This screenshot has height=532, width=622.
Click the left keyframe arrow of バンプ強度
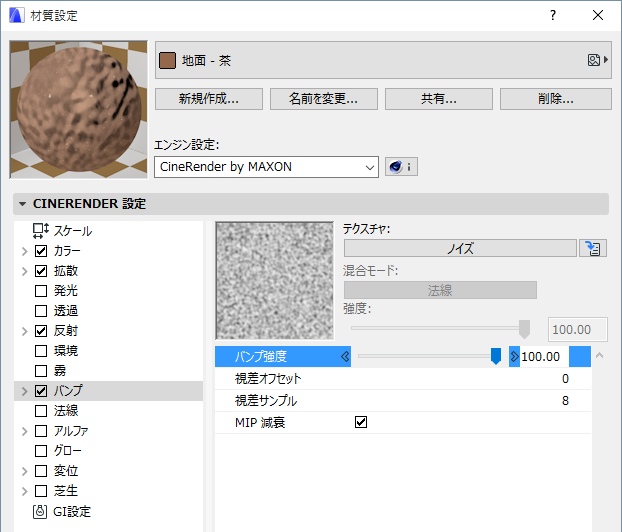(x=345, y=356)
